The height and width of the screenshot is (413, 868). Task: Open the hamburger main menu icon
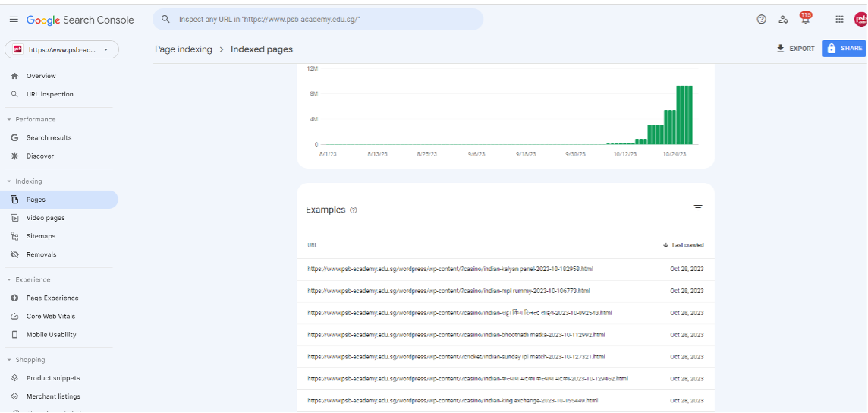pos(14,20)
